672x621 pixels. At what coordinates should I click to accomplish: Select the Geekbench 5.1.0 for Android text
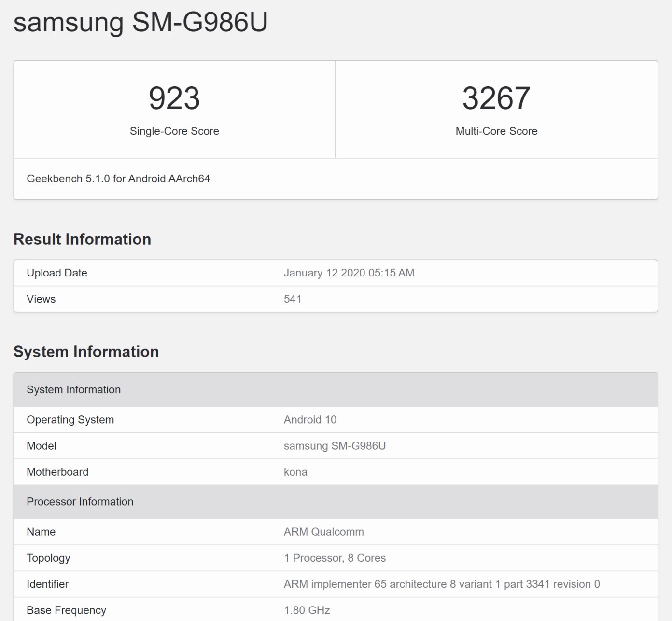tap(118, 179)
